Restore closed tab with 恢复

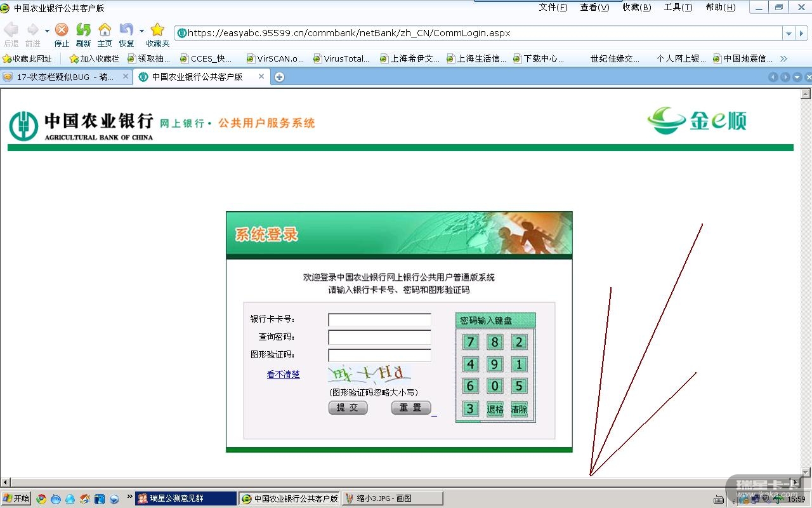tap(126, 34)
